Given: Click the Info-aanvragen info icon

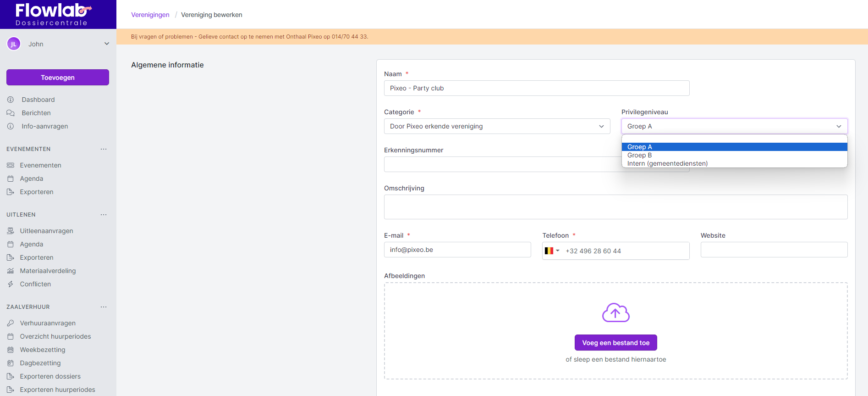Looking at the screenshot, I should coord(11,126).
